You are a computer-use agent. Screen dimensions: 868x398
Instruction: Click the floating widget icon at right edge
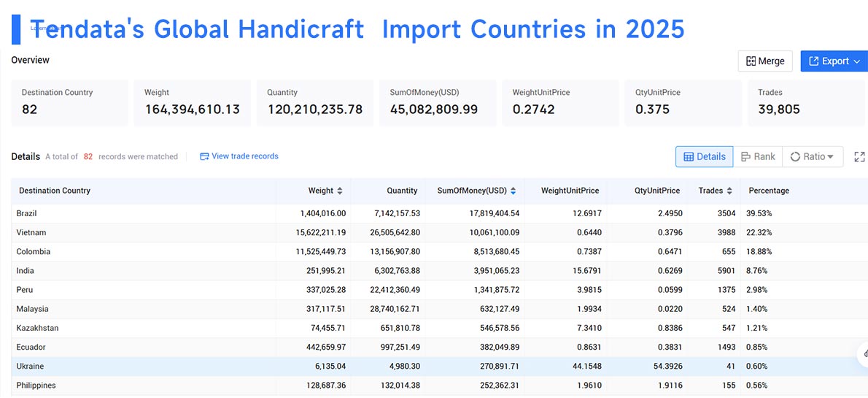tap(864, 353)
